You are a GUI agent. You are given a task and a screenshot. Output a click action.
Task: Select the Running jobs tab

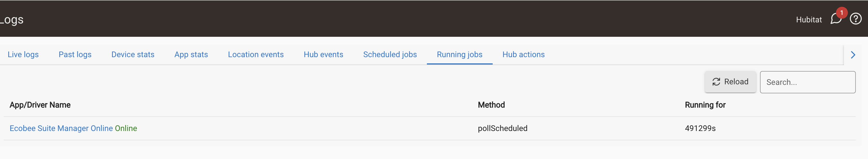click(460, 54)
